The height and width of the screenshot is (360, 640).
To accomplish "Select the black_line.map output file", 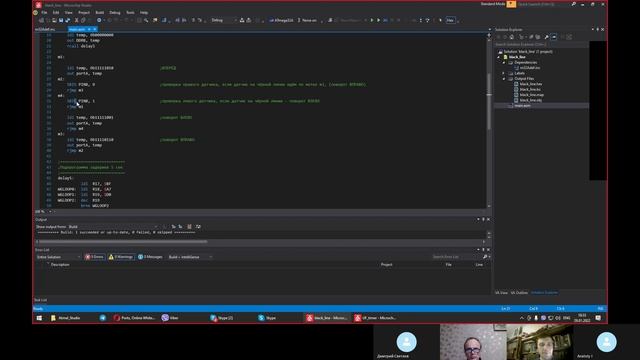I will click(x=531, y=95).
